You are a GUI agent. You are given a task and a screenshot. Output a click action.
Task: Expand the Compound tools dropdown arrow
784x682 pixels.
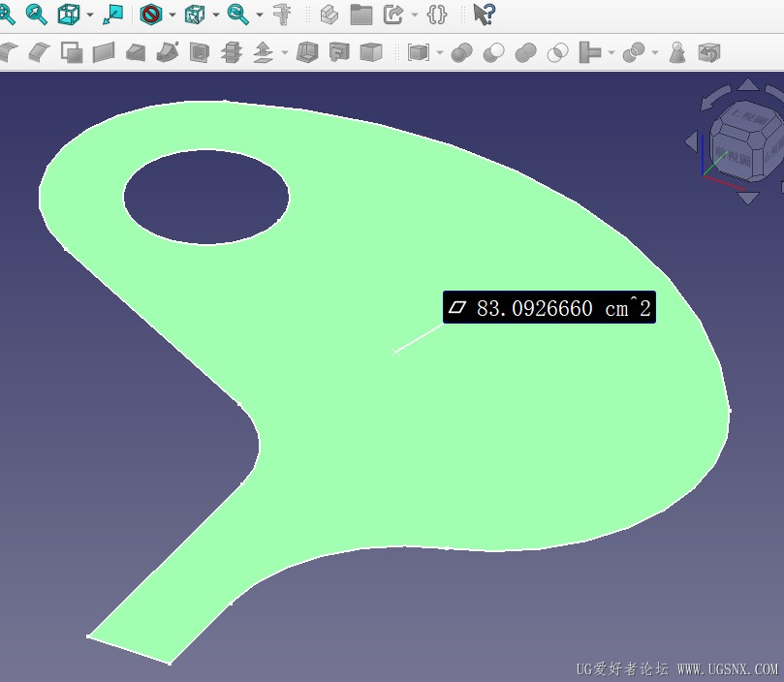point(440,52)
